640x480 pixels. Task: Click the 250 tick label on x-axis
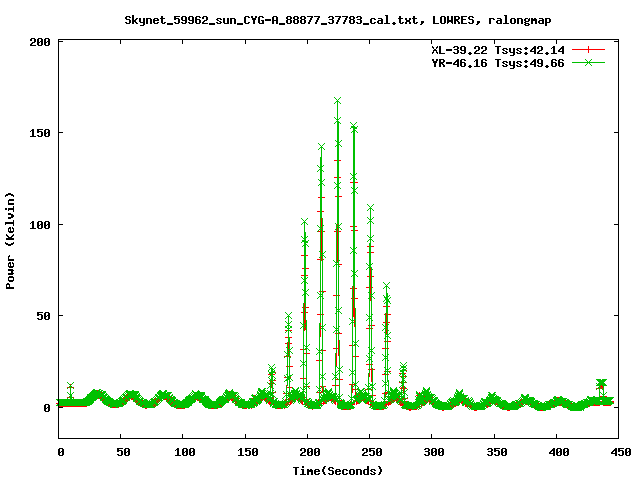tap(371, 452)
